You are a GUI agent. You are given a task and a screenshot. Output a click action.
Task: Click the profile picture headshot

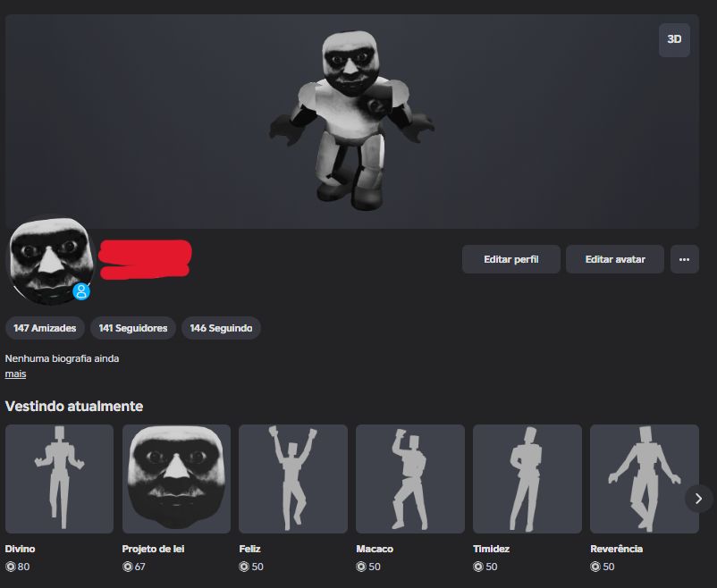point(51,260)
